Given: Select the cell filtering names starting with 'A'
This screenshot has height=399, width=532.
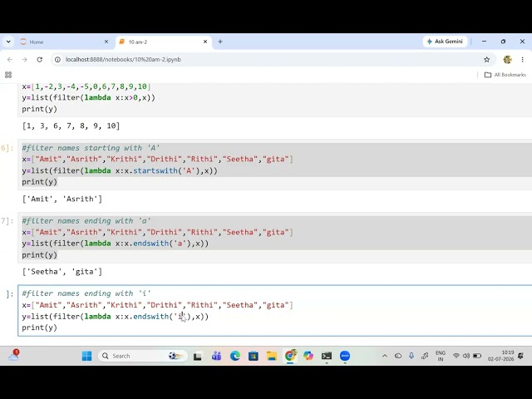Looking at the screenshot, I should (x=277, y=165).
